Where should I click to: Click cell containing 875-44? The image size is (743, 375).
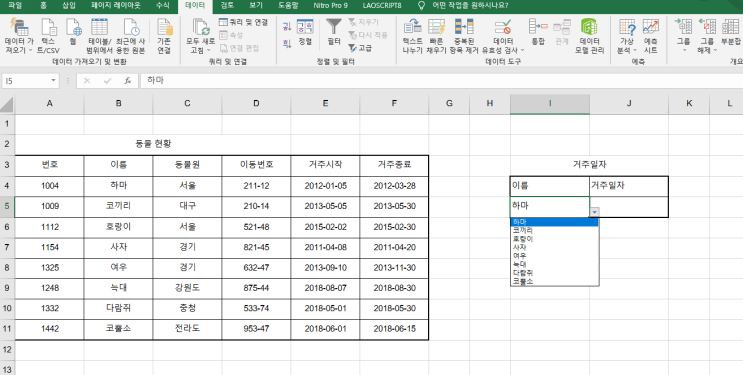tap(256, 288)
